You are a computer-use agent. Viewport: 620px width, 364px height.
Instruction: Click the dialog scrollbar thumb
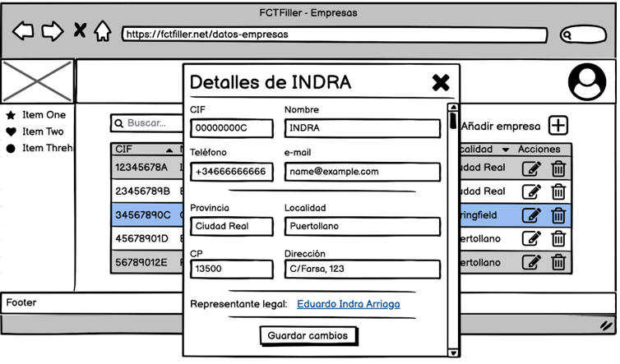pos(453,120)
